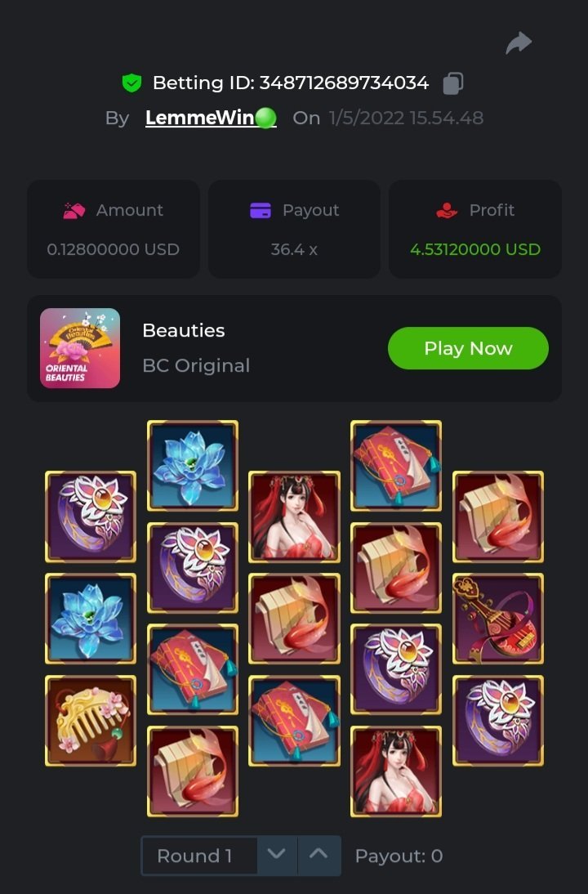Click the koi fish scroll tile in last column
The image size is (588, 894).
point(498,516)
